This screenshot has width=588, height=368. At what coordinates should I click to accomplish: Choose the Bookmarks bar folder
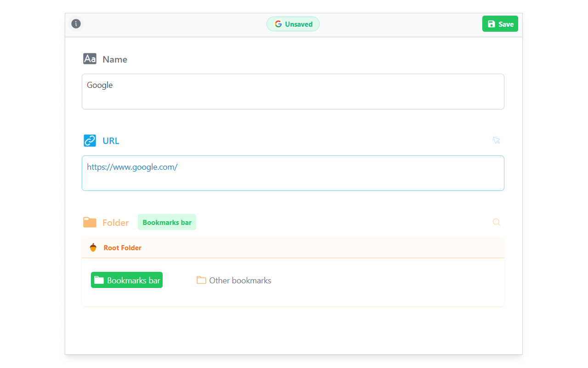tap(127, 280)
